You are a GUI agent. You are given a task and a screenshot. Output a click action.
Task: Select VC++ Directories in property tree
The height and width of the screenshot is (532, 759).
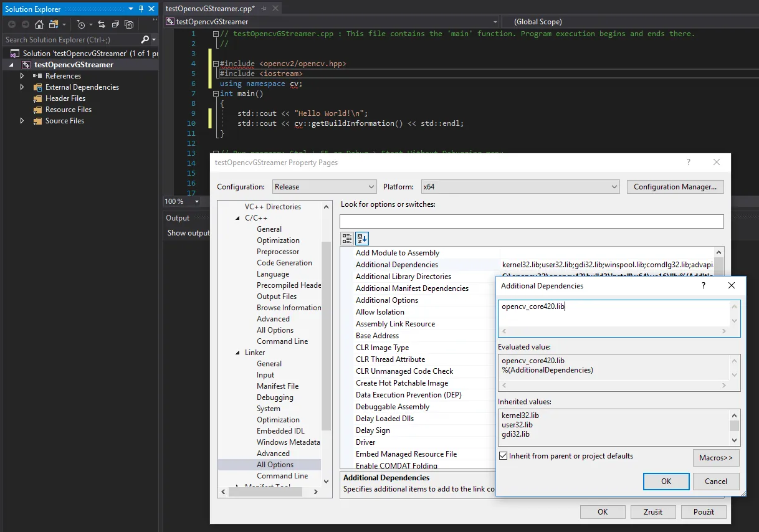[x=272, y=207]
